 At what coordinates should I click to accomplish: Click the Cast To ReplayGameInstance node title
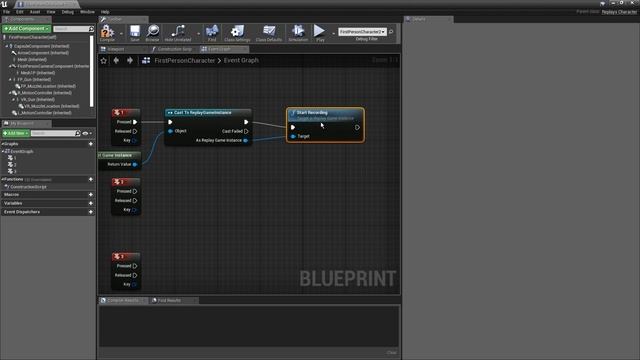[203, 113]
